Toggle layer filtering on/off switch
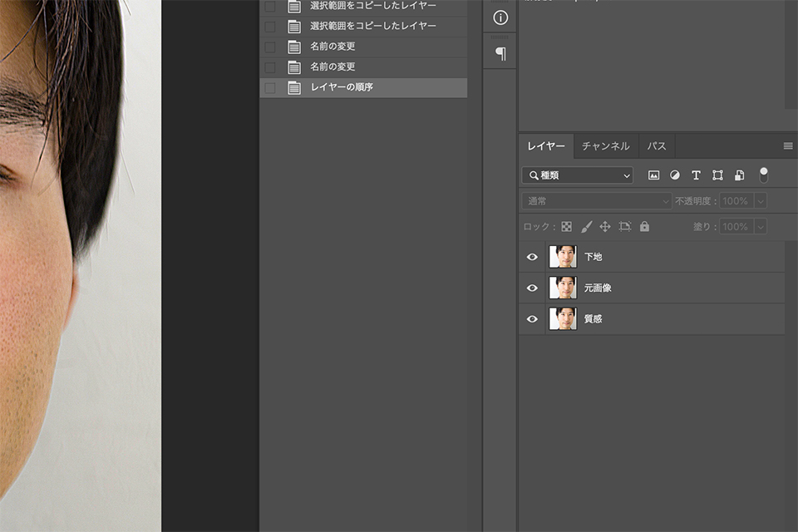Image resolution: width=798 pixels, height=532 pixels. click(763, 175)
